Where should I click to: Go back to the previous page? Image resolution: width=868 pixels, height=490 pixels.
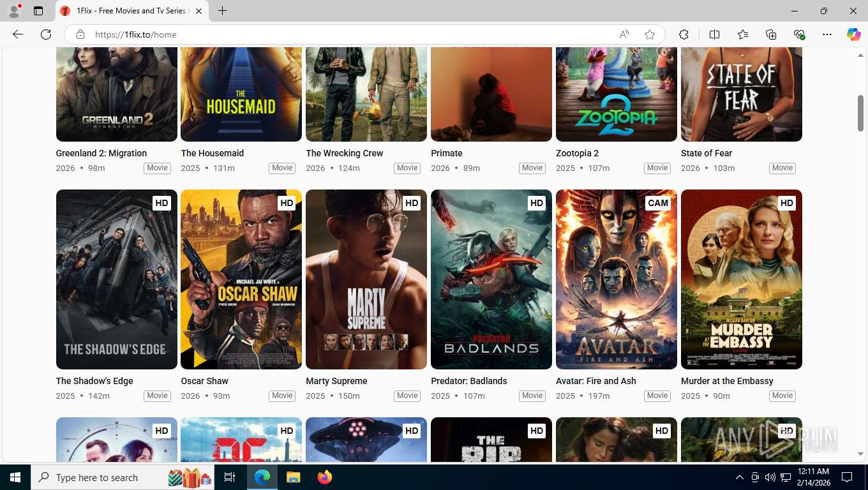point(18,34)
